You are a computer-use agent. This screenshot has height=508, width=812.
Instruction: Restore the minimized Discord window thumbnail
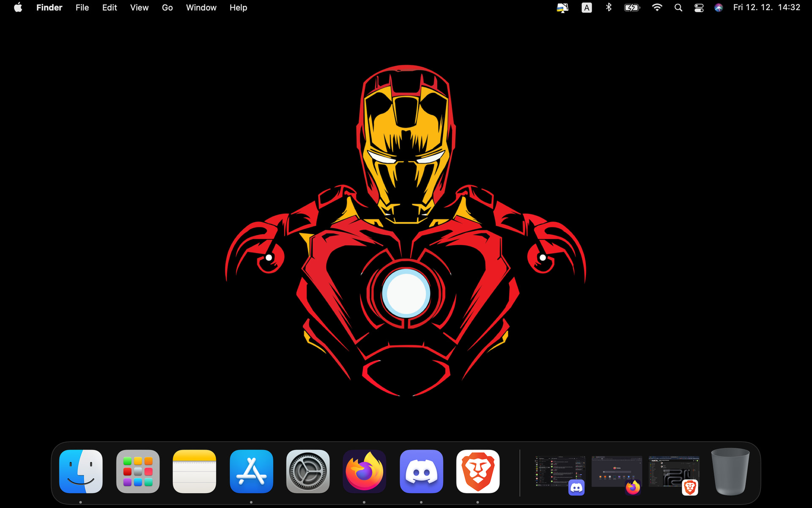[x=559, y=472]
